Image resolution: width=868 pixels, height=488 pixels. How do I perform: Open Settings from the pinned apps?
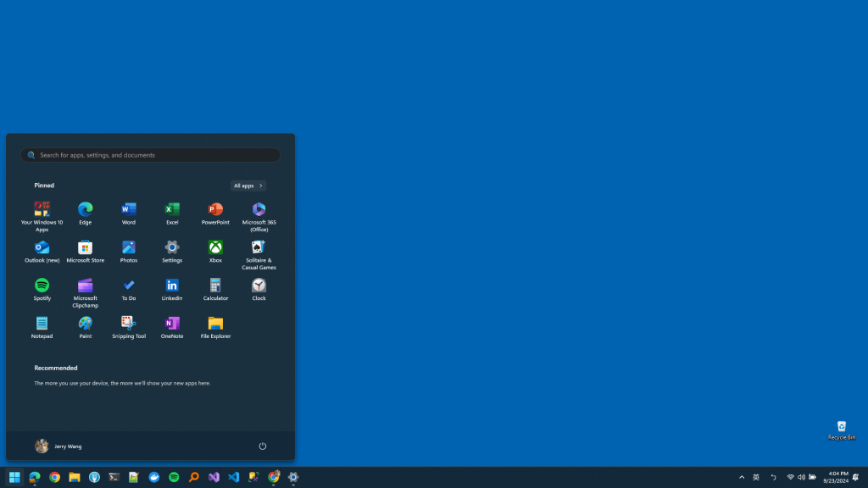point(172,251)
